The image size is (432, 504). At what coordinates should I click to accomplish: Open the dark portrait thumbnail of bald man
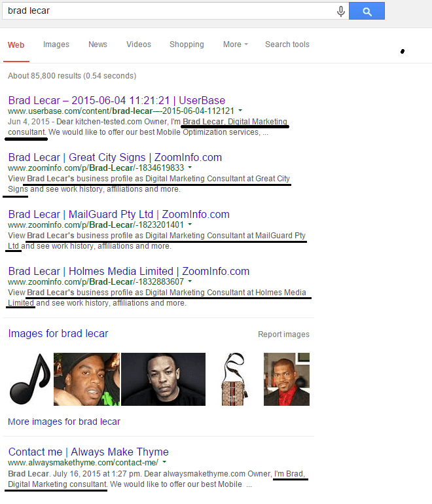tap(163, 379)
